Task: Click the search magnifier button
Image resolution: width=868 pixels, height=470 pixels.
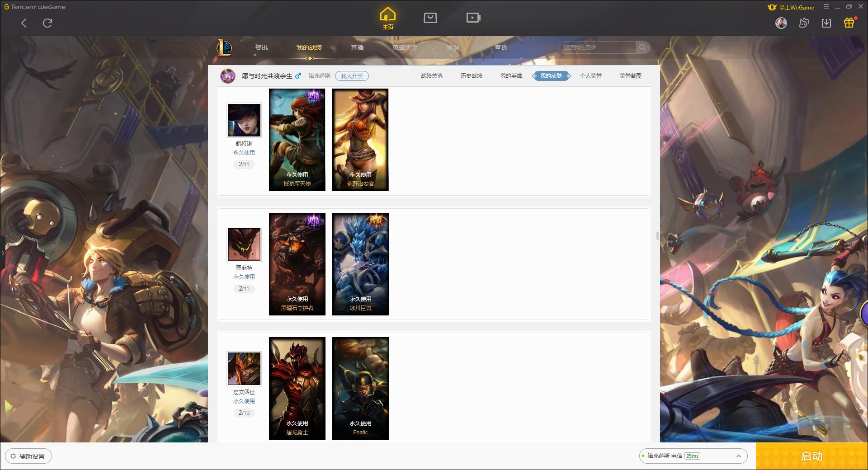Action: tap(642, 47)
